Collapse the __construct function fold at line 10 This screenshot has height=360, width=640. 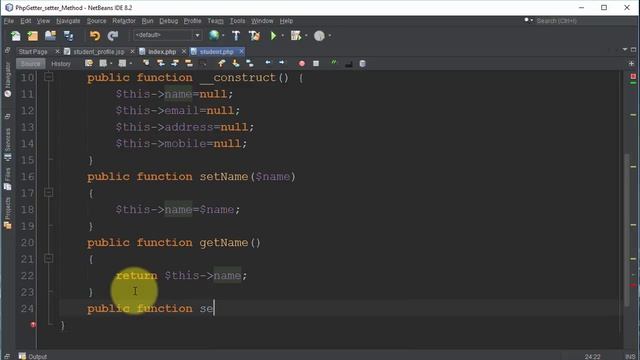click(49, 77)
